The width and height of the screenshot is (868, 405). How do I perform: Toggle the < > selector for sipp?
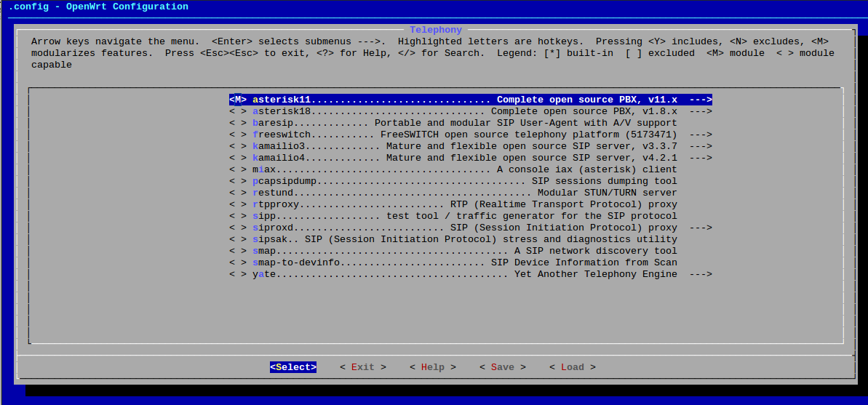[237, 216]
